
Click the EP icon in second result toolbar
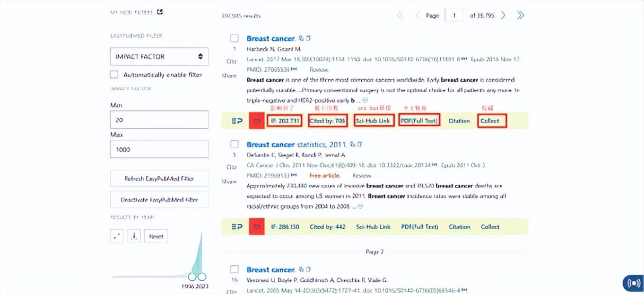coord(237,227)
